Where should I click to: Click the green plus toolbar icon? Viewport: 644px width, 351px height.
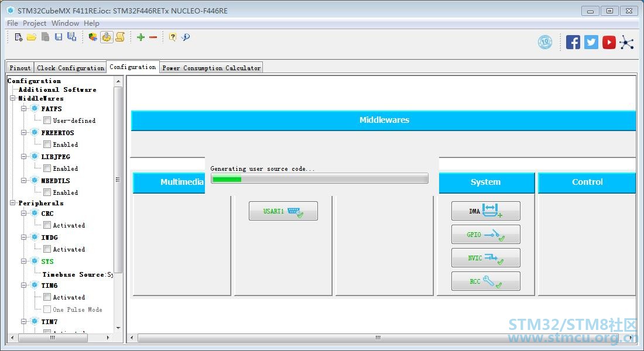click(x=141, y=37)
